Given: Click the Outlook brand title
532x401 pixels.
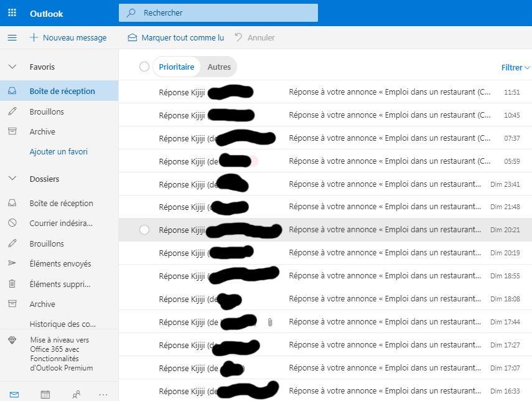Looking at the screenshot, I should 47,14.
